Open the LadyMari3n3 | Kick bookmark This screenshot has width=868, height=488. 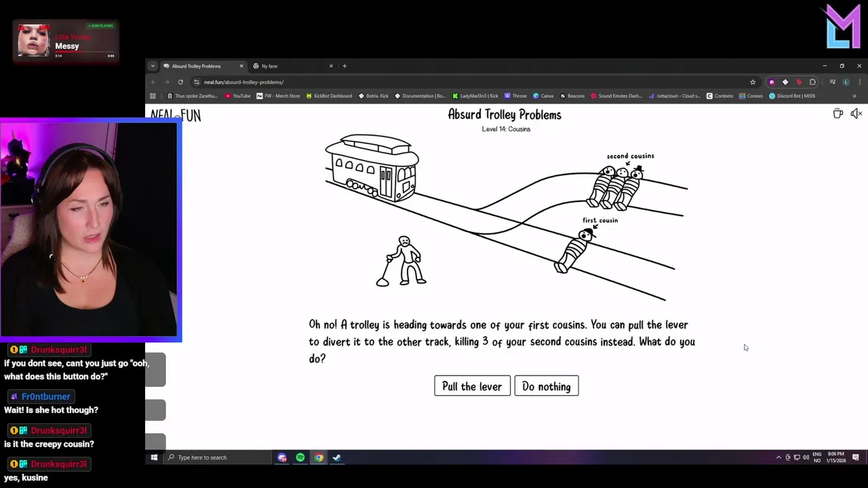(475, 96)
